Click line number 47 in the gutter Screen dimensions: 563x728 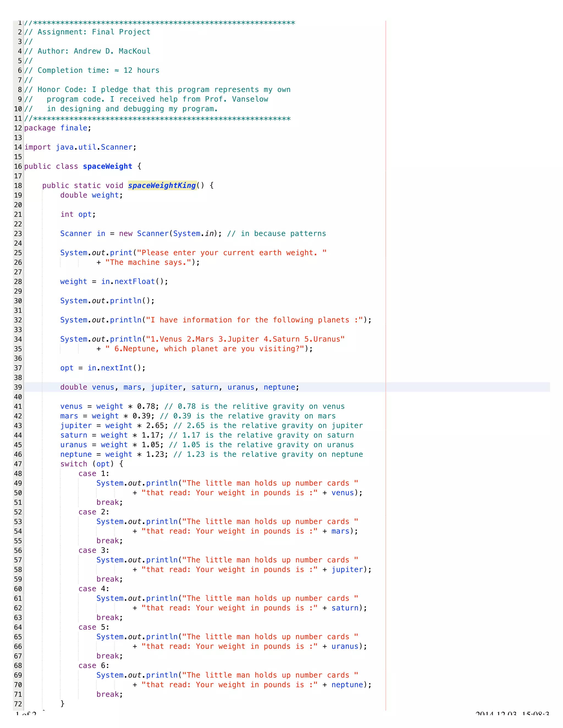(x=18, y=464)
